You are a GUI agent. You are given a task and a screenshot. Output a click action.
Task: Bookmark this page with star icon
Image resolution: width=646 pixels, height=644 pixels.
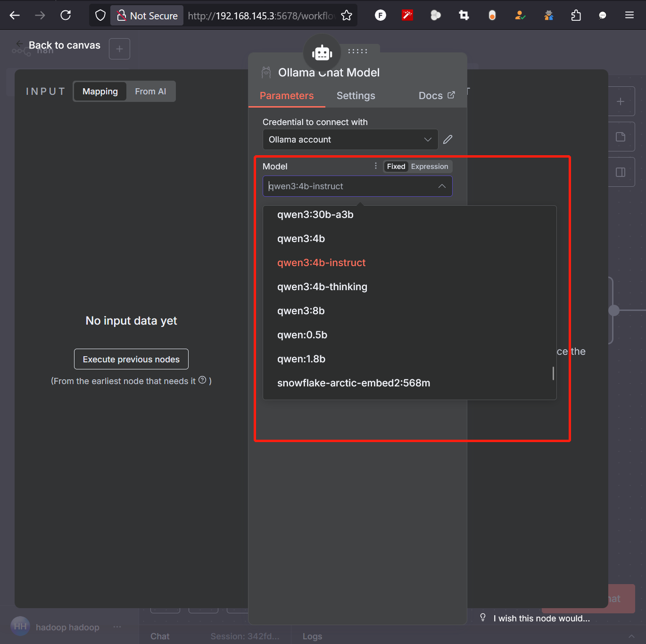[347, 16]
